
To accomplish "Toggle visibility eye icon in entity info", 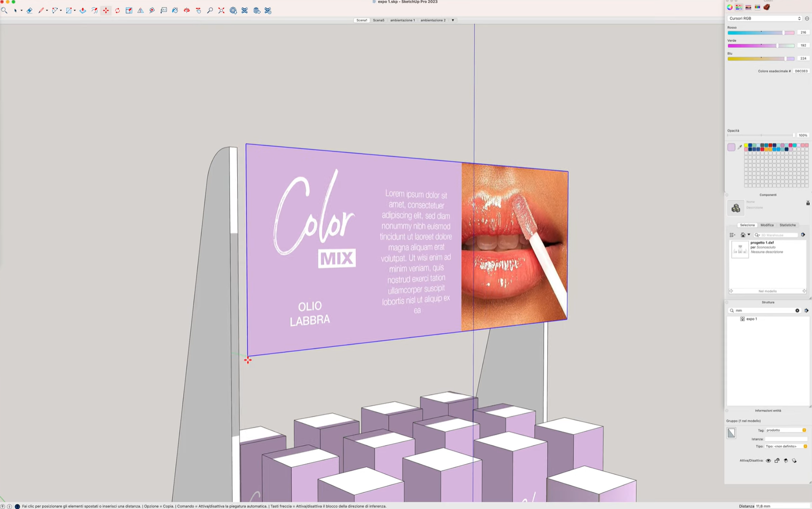I will pos(768,461).
